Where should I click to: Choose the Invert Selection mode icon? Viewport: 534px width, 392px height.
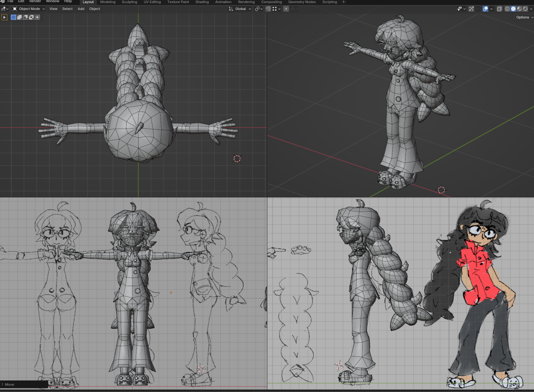[31, 17]
